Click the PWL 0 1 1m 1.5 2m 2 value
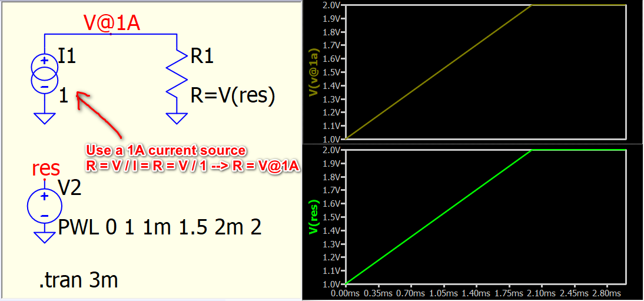The height and width of the screenshot is (301, 644). [x=160, y=227]
